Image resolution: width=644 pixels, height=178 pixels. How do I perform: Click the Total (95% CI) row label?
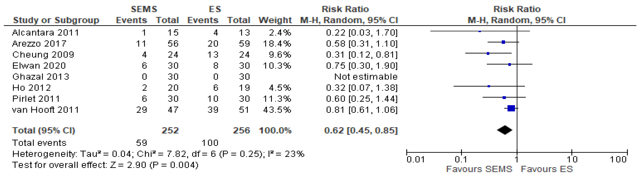tap(44, 130)
